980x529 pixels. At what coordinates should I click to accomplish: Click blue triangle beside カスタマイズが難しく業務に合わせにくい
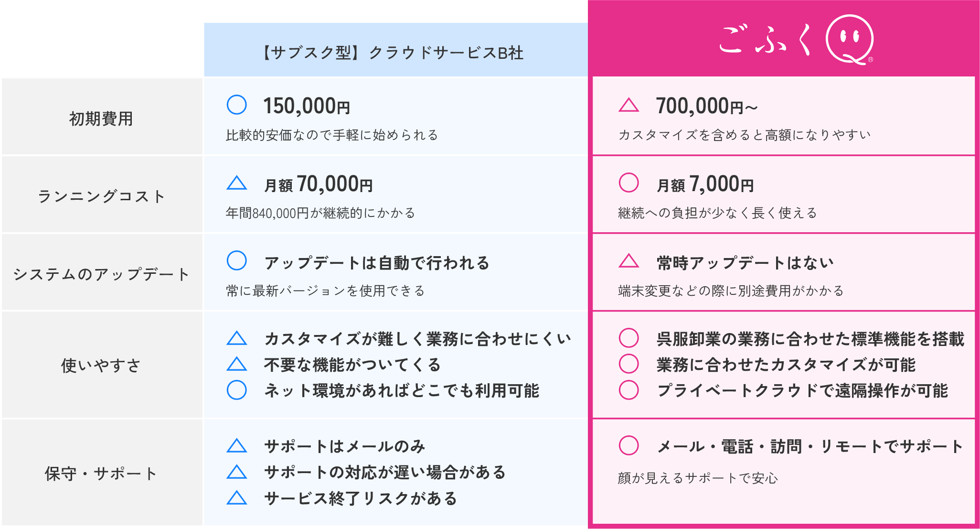[237, 338]
